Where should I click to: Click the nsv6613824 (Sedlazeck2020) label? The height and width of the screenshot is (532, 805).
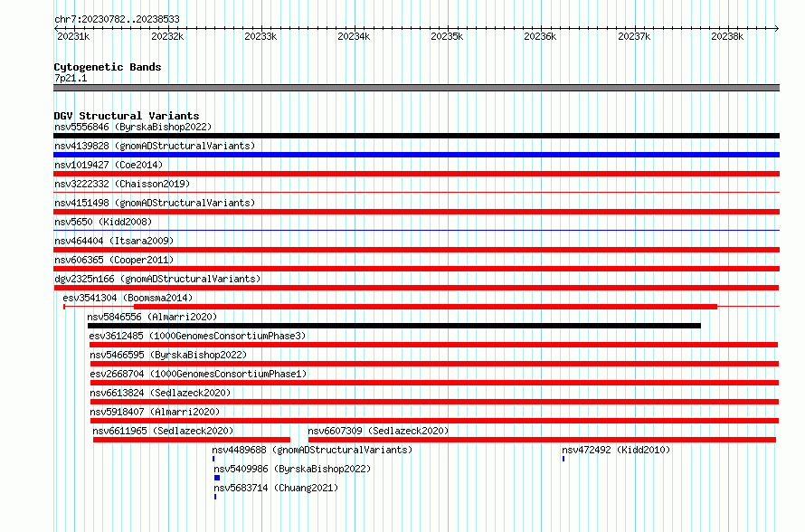click(160, 393)
